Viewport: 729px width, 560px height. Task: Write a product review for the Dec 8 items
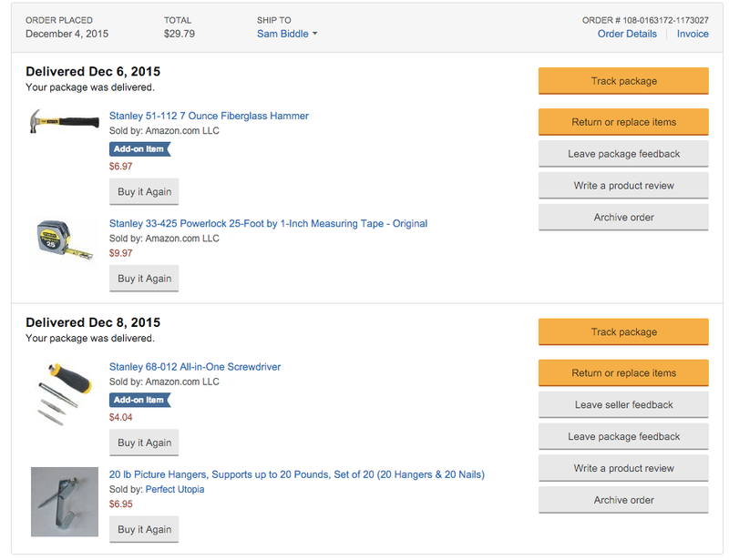tap(623, 468)
